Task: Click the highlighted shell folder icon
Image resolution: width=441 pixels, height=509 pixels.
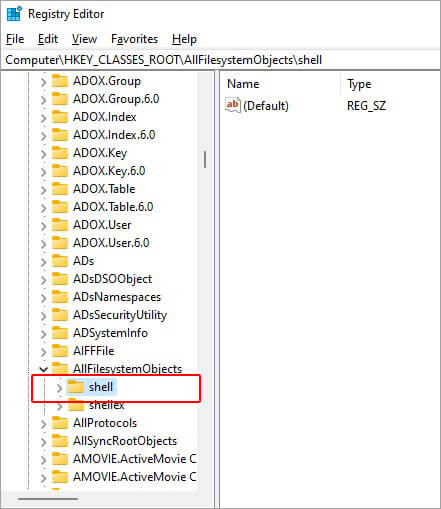Action: [76, 387]
